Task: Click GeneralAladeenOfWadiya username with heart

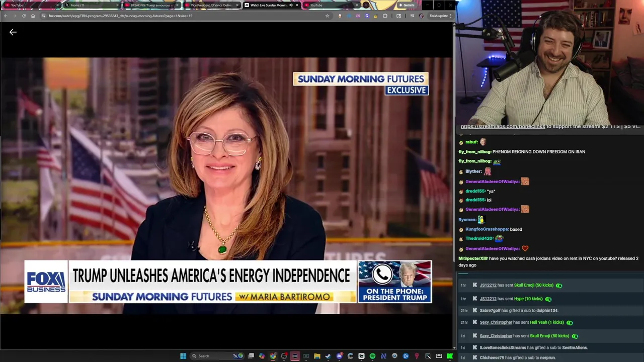Action: coord(492,248)
